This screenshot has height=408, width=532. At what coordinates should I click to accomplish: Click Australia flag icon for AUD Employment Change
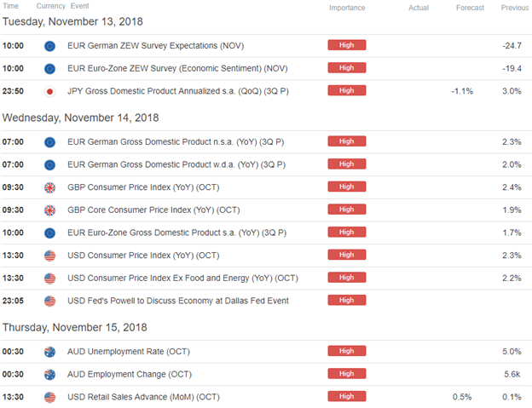click(49, 375)
